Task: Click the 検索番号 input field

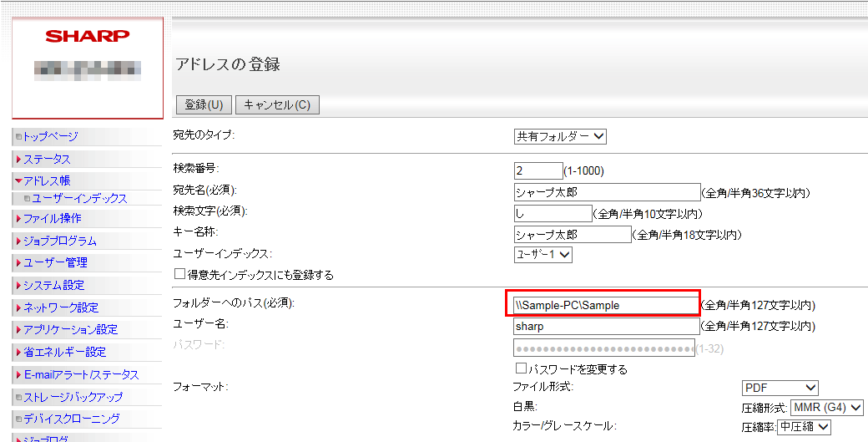Action: [537, 170]
